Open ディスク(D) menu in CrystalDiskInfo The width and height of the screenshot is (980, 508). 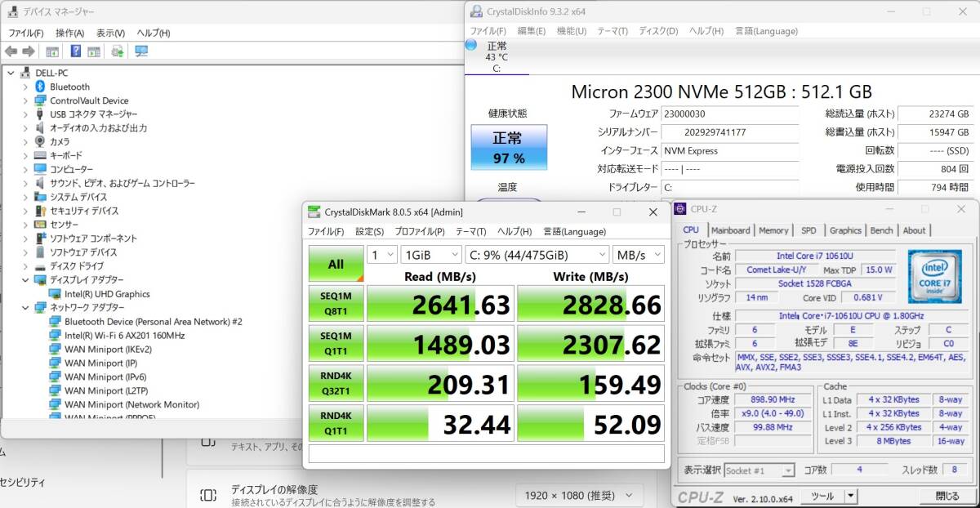pyautogui.click(x=658, y=31)
